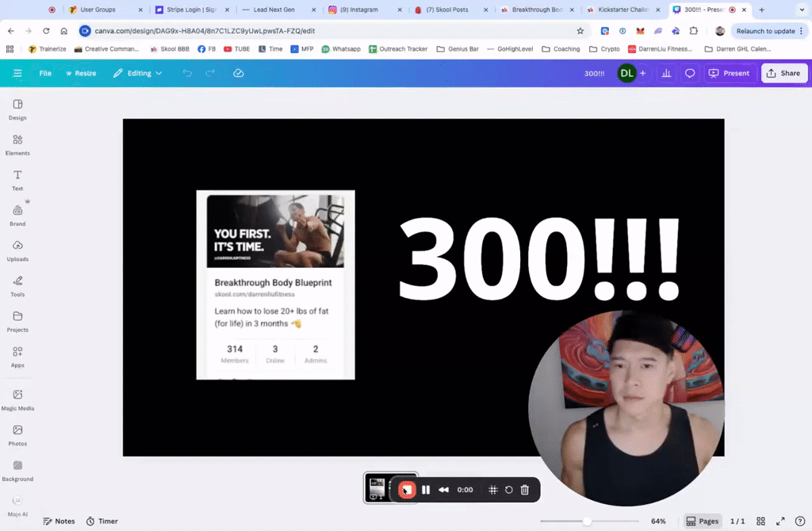
Task: Expand the Coaching bookmarks folder
Action: [561, 48]
